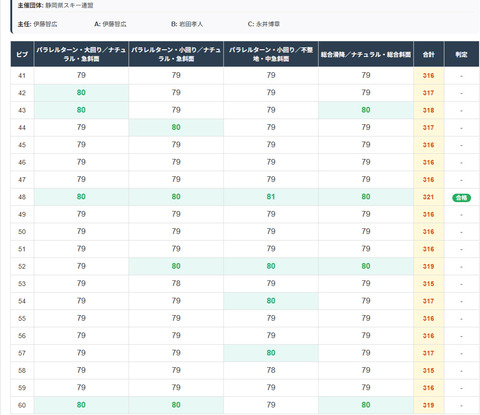The width and height of the screenshot is (480, 415).
Task: Click the パラレルターン・小回り/ナチュラル header
Action: pos(176,54)
